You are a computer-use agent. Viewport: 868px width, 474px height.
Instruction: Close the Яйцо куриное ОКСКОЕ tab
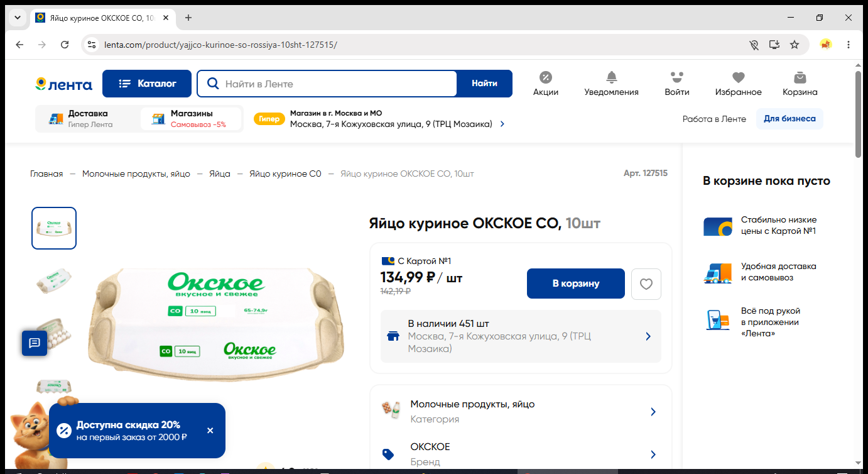[166, 18]
